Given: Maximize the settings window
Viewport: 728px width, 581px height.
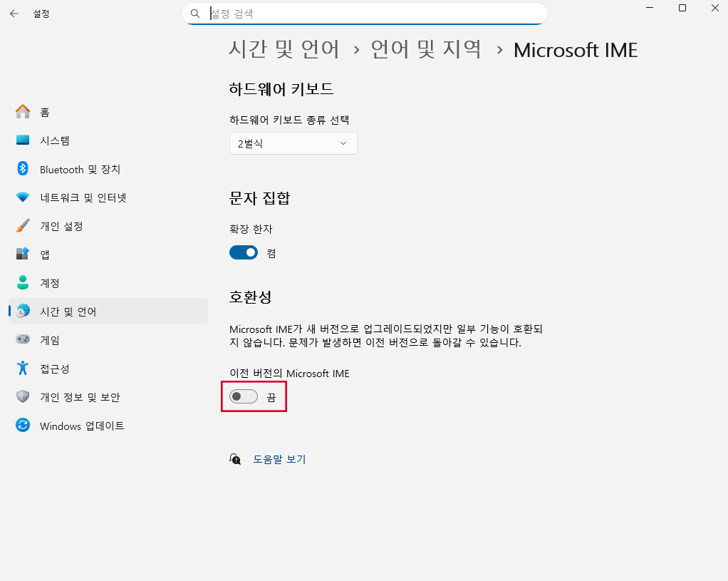Looking at the screenshot, I should coord(682,8).
